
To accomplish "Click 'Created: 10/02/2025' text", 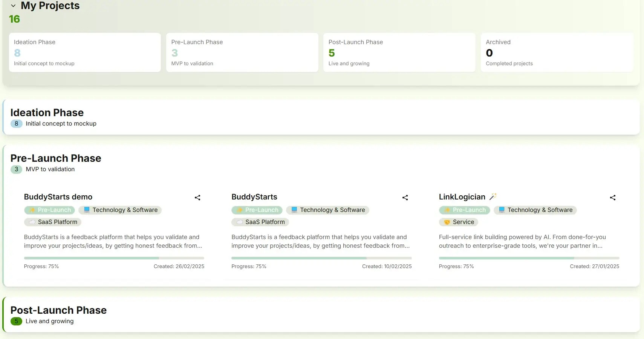I will coord(387,267).
